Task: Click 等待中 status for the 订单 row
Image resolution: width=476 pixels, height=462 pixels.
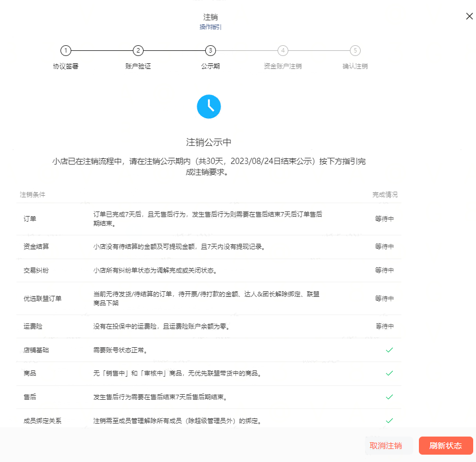Action: 384,219
